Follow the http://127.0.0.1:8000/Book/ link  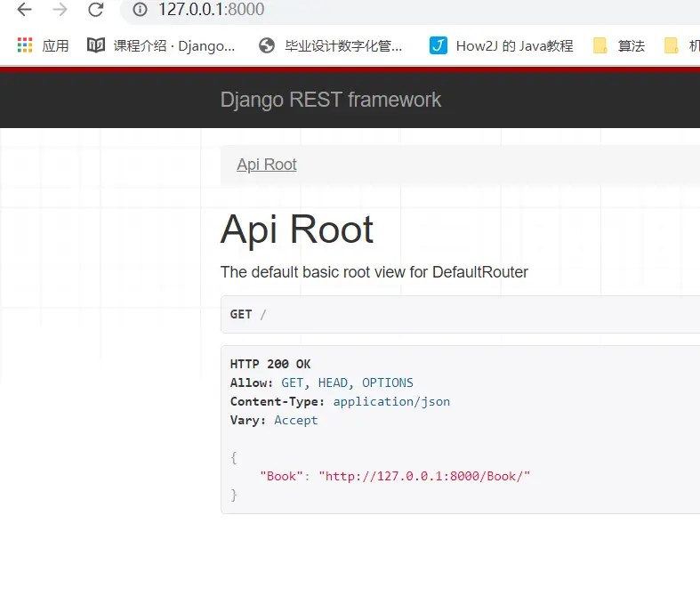point(424,476)
